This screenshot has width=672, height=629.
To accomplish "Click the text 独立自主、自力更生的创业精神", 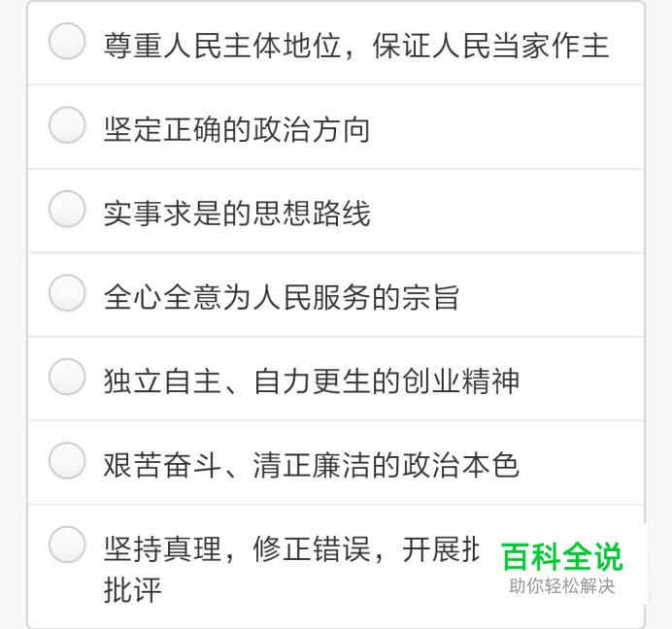I will [311, 381].
